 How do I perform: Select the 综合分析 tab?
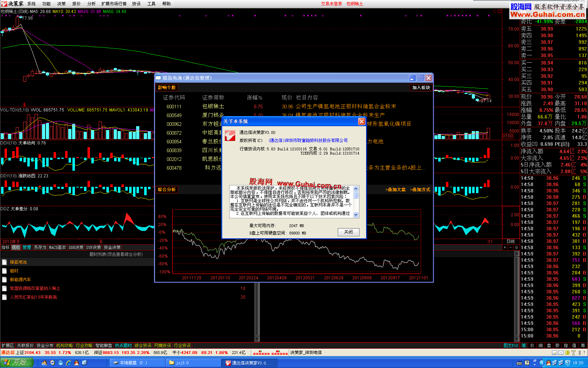click(x=167, y=190)
